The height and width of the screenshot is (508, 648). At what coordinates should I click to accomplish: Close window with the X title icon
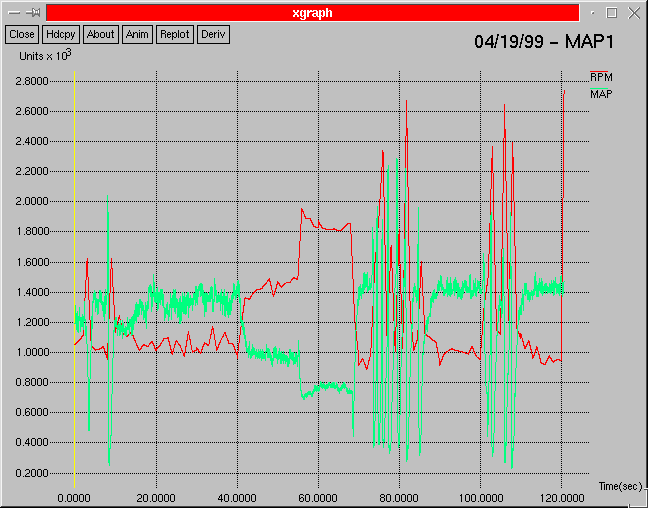634,13
